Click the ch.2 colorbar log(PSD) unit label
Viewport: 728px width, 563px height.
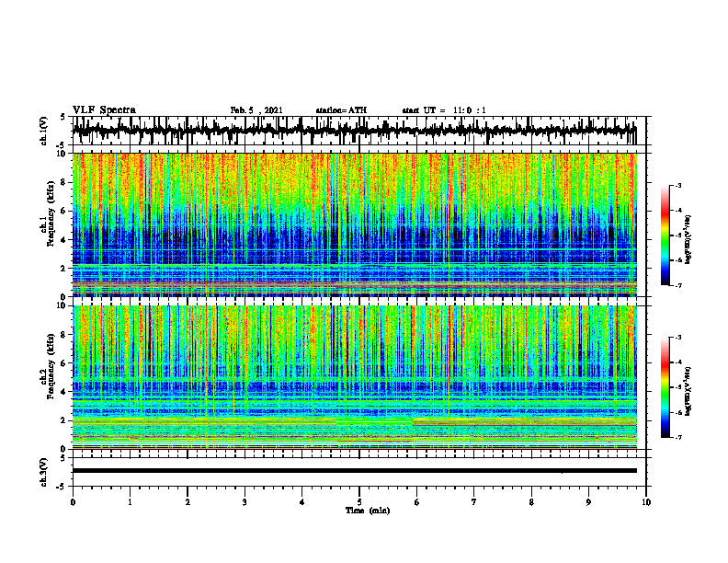click(688, 391)
